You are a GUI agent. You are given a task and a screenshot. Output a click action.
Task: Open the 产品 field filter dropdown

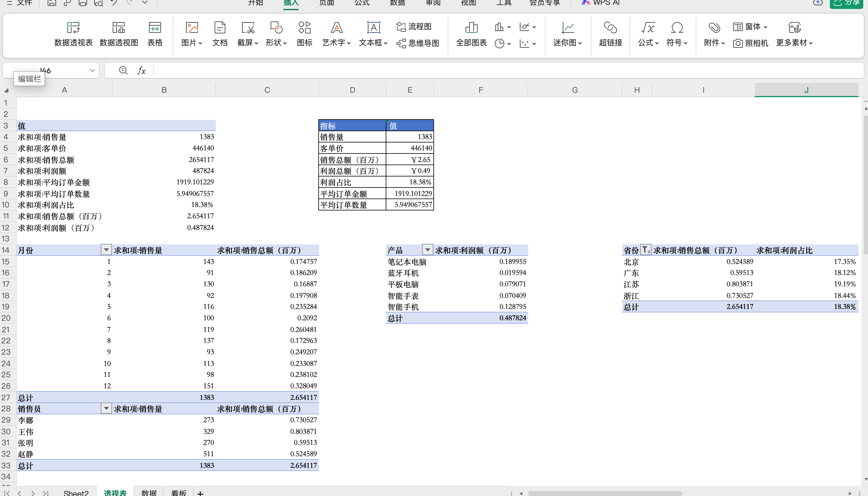pos(427,250)
